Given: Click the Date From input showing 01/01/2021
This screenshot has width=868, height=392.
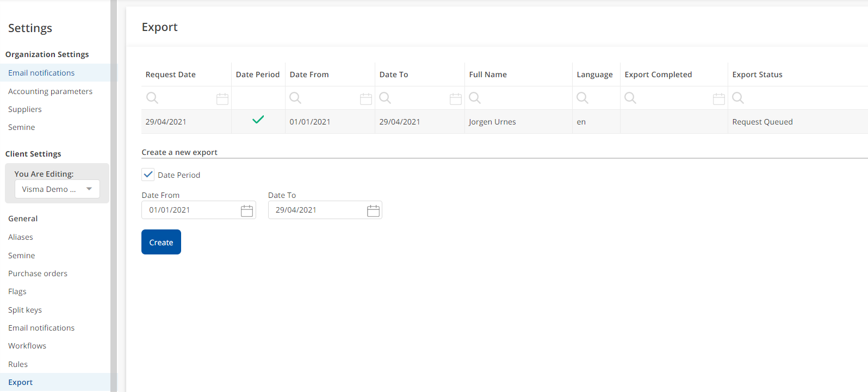Looking at the screenshot, I should [190, 210].
